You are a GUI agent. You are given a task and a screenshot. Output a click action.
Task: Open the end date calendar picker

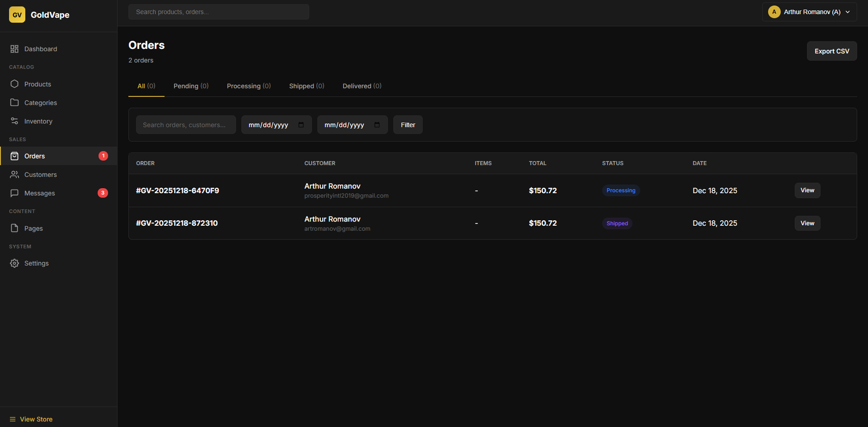(377, 125)
